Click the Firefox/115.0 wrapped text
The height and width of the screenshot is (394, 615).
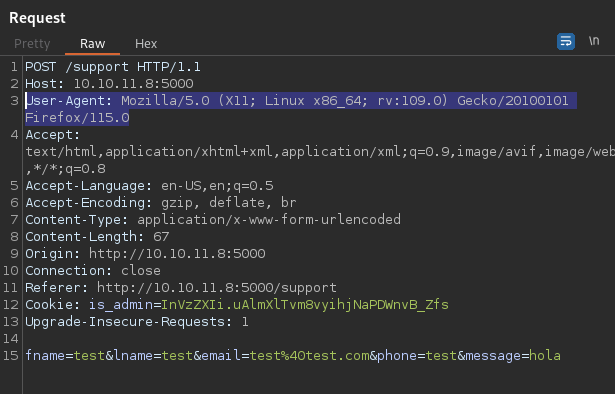coord(77,118)
